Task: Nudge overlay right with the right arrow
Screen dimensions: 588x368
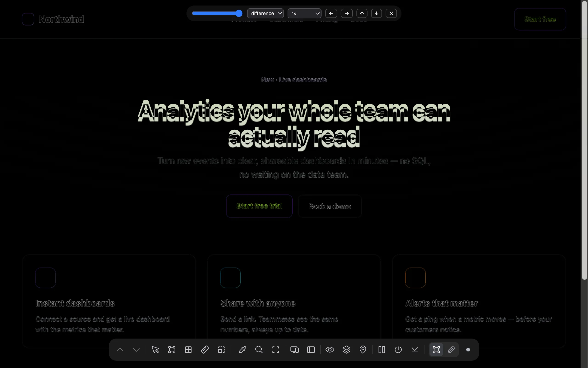Action: click(x=347, y=13)
